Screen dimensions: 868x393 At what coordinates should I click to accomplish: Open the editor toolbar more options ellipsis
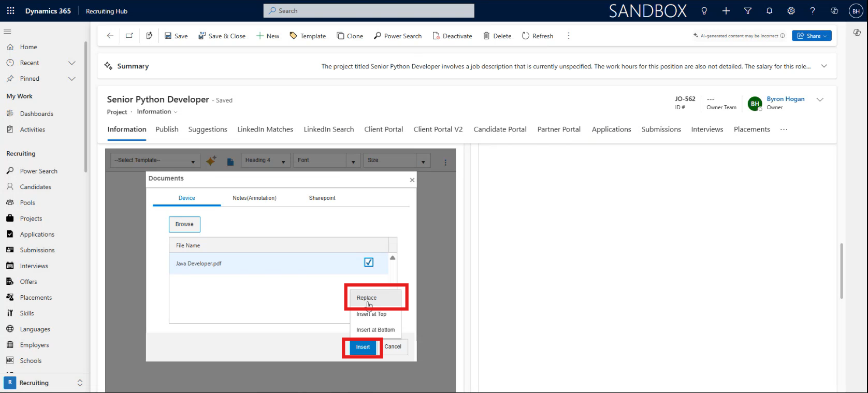[x=445, y=162]
